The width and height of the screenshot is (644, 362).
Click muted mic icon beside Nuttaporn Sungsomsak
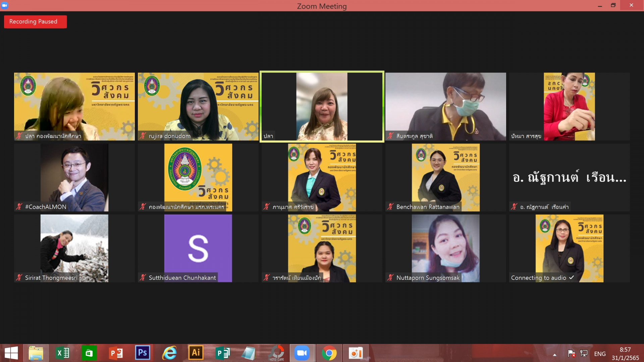pos(391,278)
